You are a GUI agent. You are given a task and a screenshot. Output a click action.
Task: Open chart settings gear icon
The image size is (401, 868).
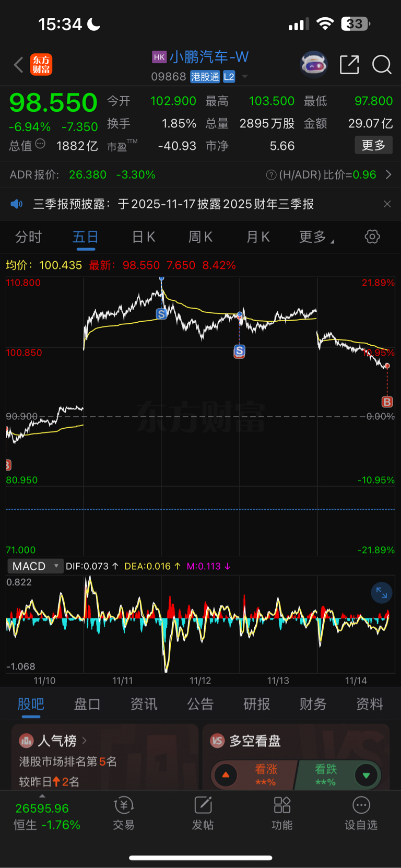click(x=372, y=237)
